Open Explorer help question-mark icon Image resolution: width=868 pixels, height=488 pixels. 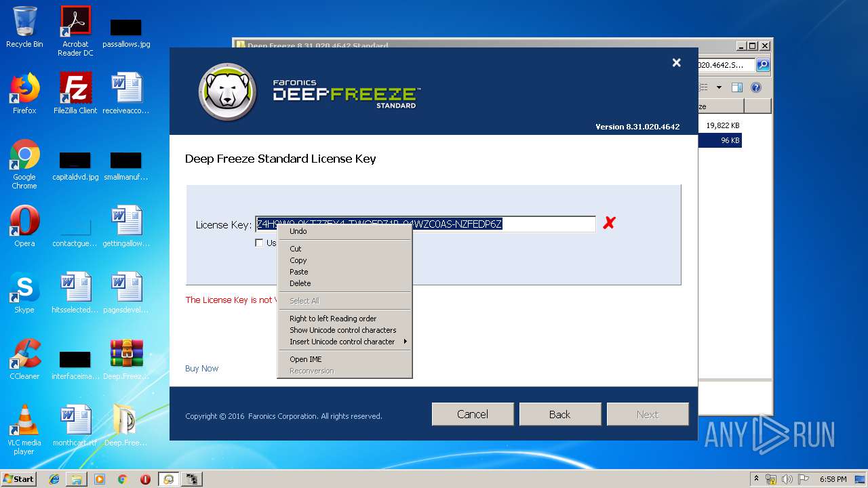(756, 87)
